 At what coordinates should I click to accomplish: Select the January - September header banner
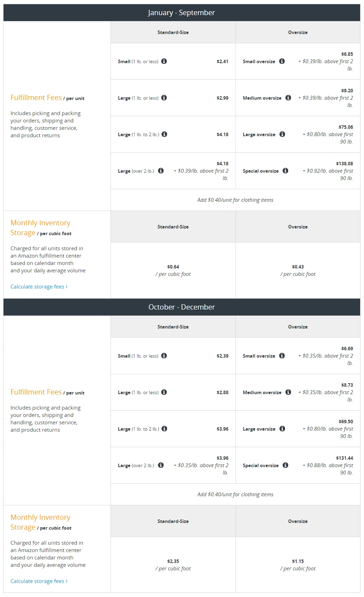182,12
